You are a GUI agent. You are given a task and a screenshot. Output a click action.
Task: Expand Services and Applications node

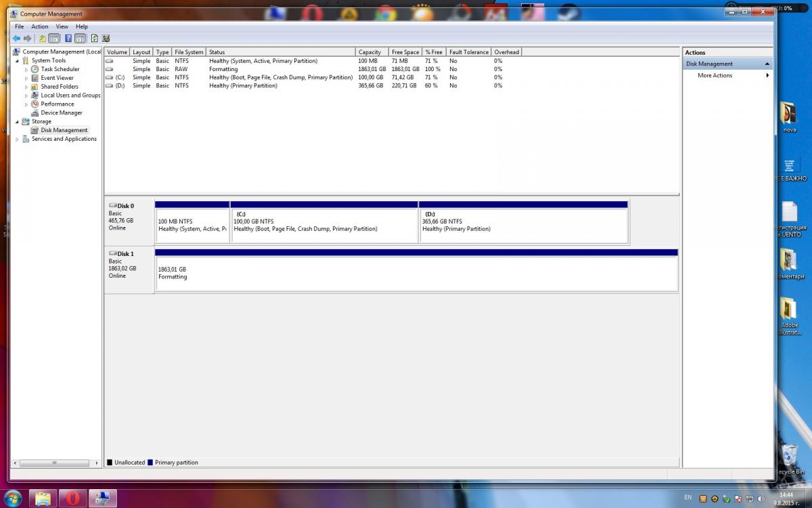[x=18, y=139]
